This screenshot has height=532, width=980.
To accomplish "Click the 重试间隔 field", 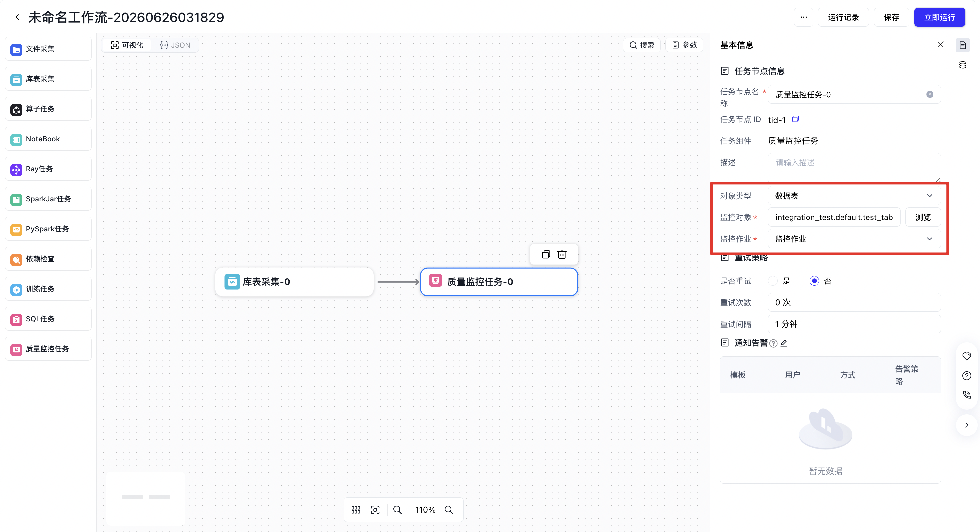I will coord(854,324).
